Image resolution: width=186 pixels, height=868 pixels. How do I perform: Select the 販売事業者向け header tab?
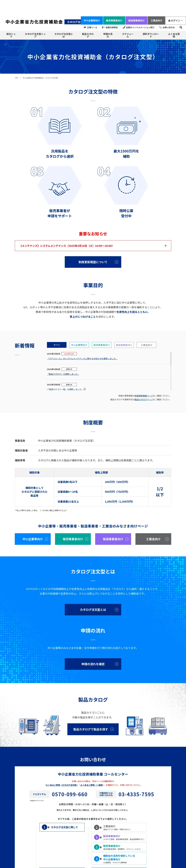tap(114, 21)
